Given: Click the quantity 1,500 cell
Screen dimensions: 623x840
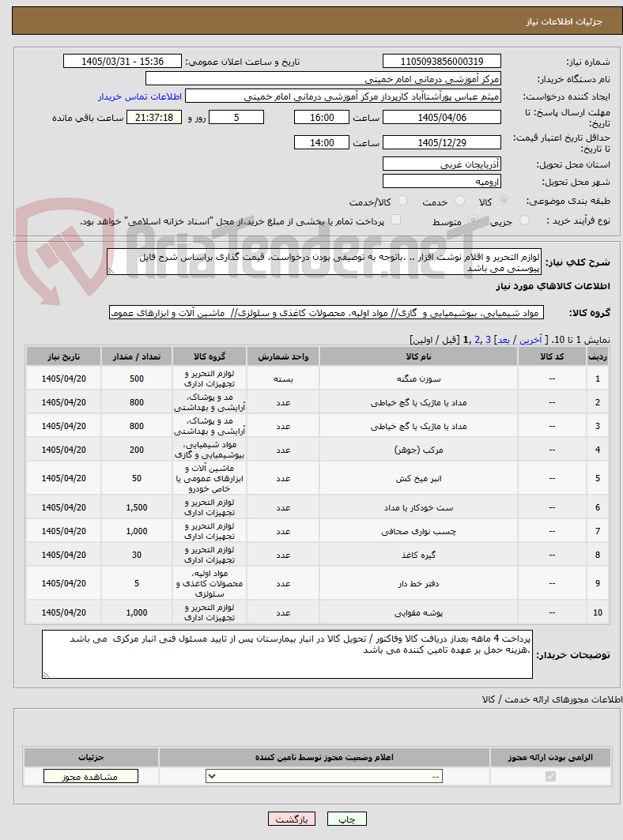Looking at the screenshot, I should 137,507.
